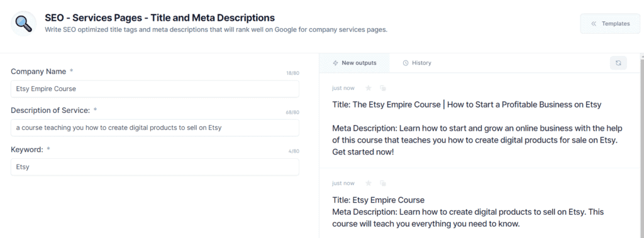Click into the Description of Service field
Screen dimensions: 644x238
(x=155, y=127)
